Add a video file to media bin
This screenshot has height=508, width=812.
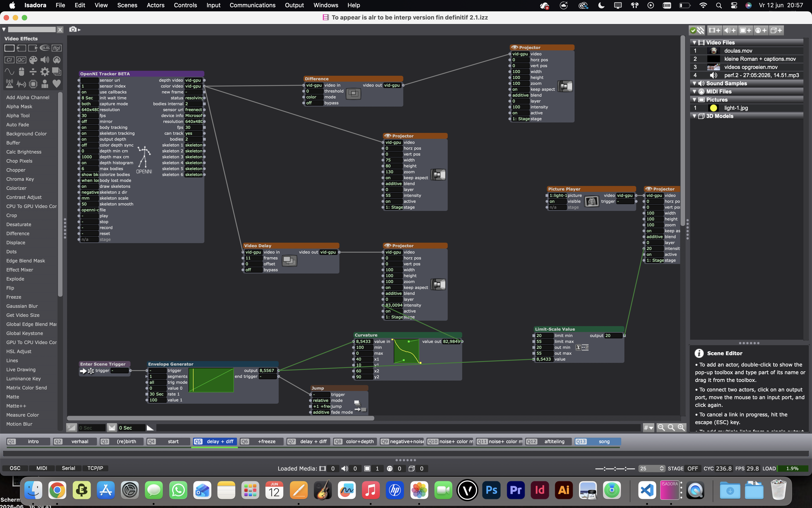[x=714, y=30]
